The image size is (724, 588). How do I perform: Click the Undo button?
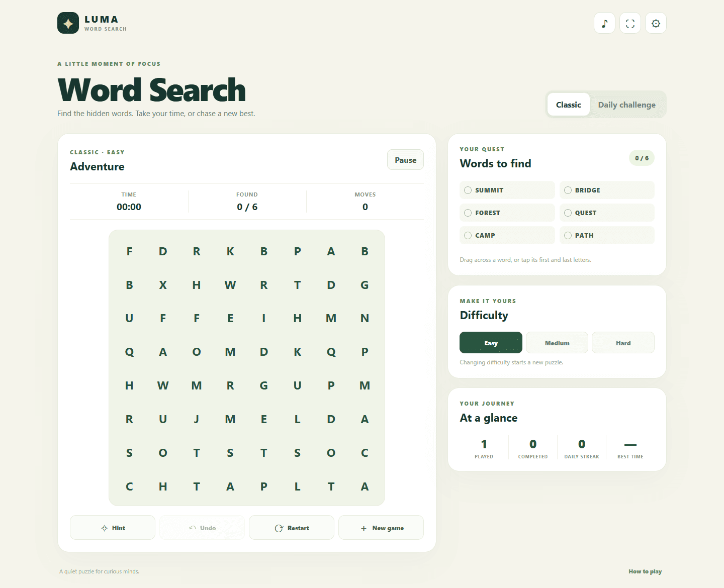click(x=202, y=528)
